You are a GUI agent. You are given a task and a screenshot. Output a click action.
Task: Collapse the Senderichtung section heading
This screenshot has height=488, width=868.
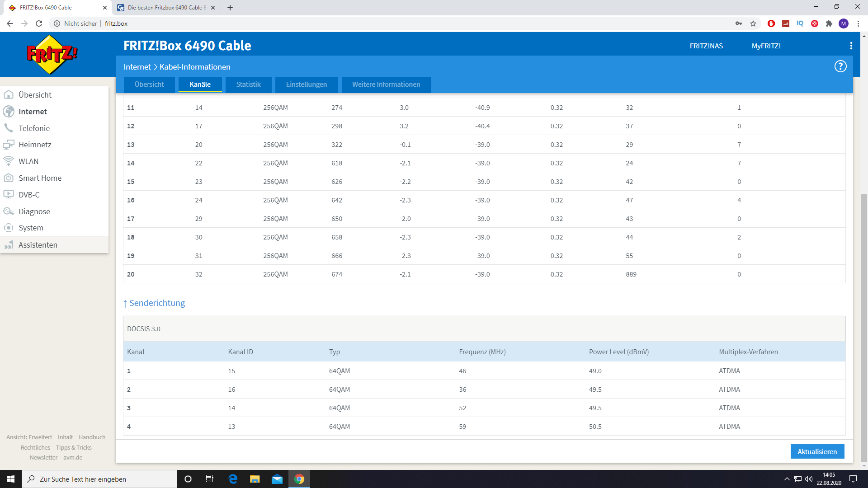156,303
